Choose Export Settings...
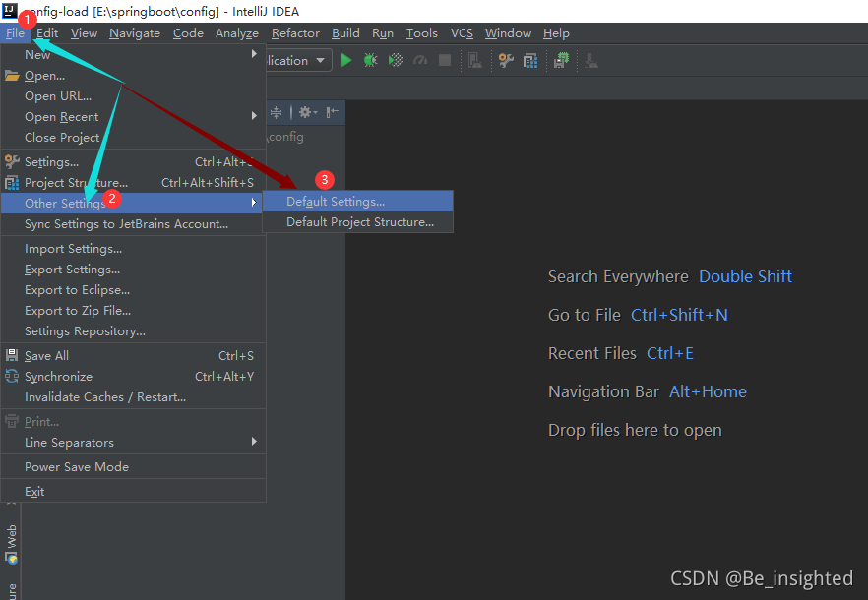This screenshot has height=600, width=868. pos(134,269)
